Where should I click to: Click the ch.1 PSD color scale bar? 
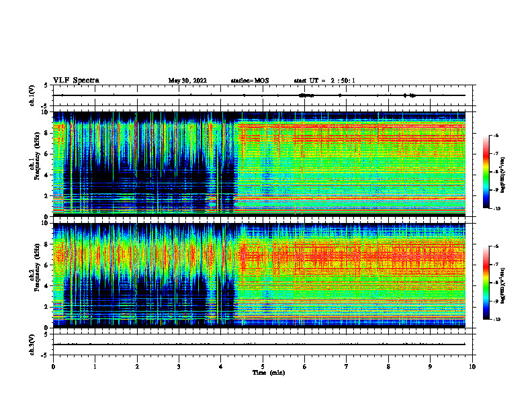tap(486, 172)
